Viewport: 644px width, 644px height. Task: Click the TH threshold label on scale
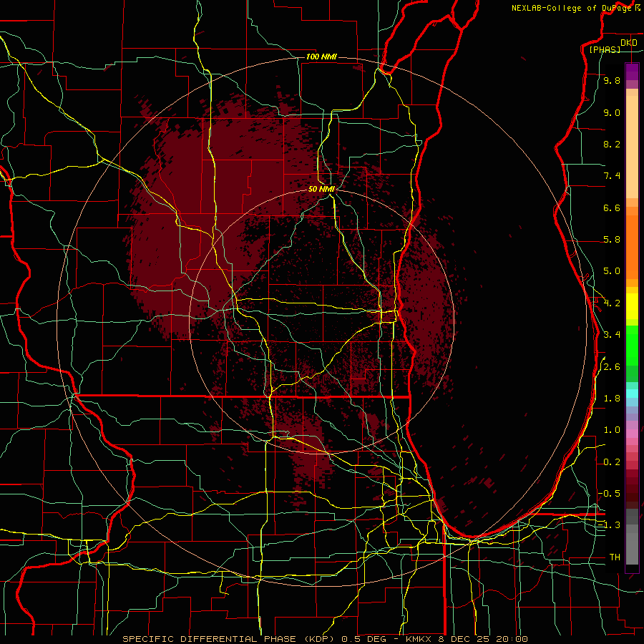click(x=615, y=557)
